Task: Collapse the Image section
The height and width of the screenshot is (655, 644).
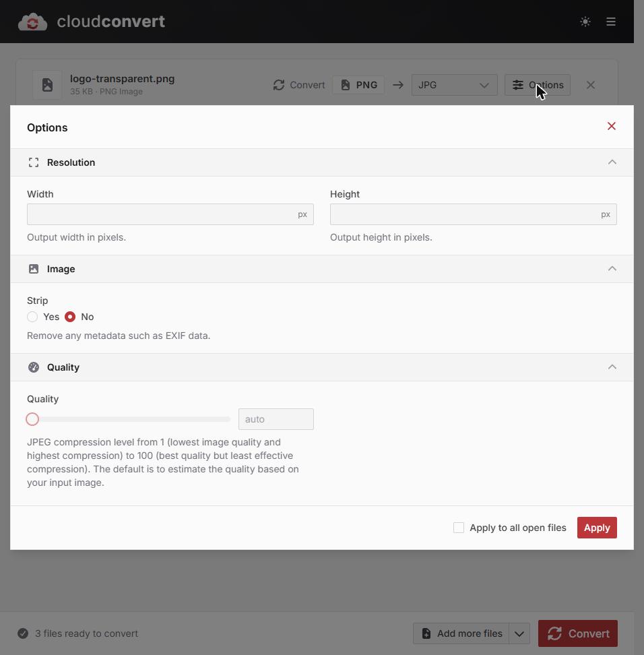Action: (612, 269)
